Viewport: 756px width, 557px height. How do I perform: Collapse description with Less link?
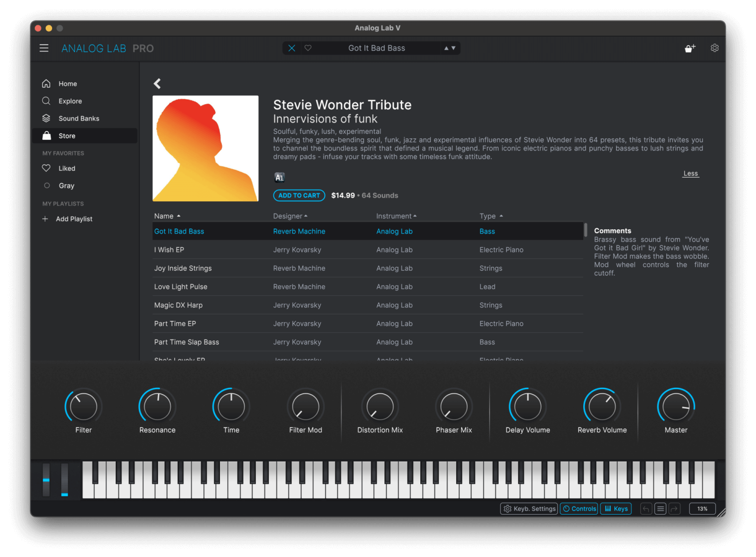[x=691, y=174]
